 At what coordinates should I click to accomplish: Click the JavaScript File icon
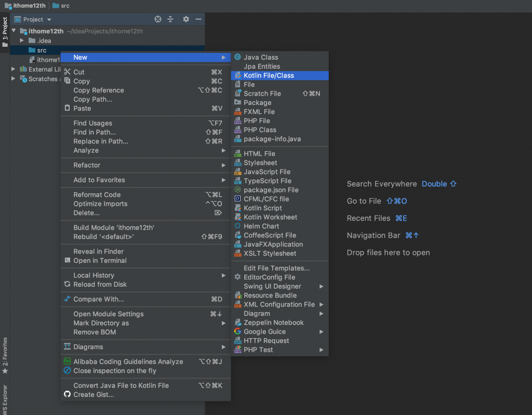(238, 172)
